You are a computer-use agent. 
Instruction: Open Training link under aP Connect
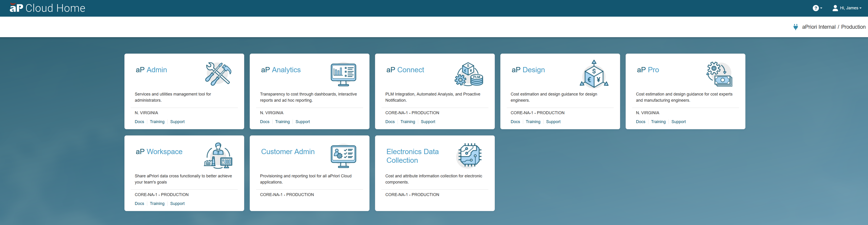point(407,122)
